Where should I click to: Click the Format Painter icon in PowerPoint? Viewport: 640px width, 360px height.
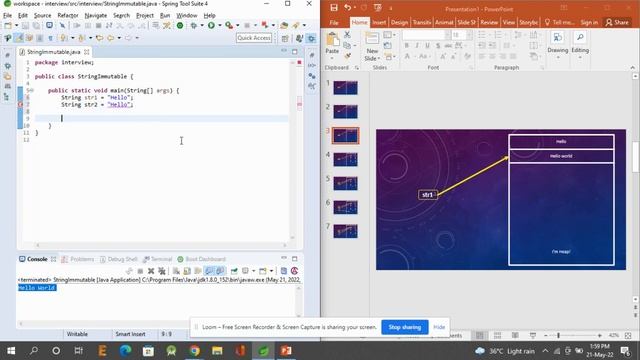pos(347,56)
